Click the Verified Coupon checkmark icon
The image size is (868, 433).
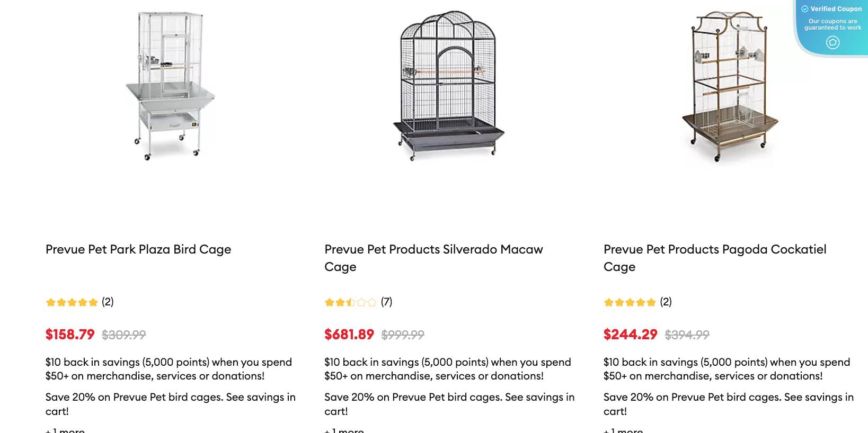(805, 9)
